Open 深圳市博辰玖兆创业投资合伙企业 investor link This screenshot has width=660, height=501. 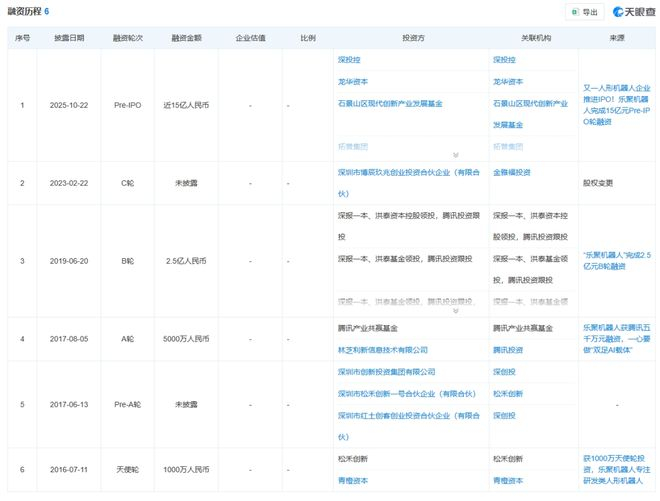tap(408, 183)
